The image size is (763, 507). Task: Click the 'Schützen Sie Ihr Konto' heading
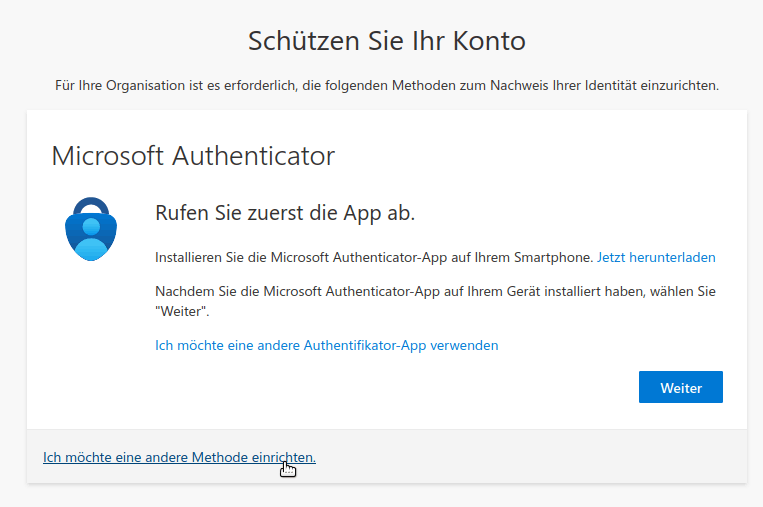387,41
